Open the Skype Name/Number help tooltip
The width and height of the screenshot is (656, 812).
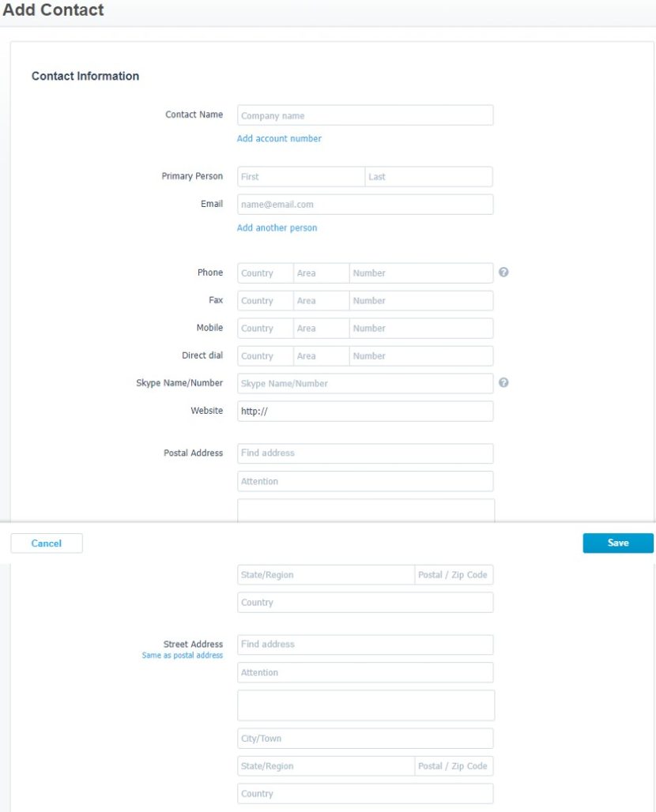[504, 382]
